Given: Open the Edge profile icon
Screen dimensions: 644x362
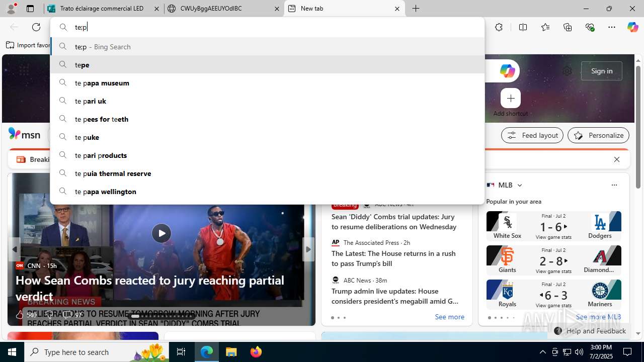Looking at the screenshot, I should pyautogui.click(x=12, y=8).
